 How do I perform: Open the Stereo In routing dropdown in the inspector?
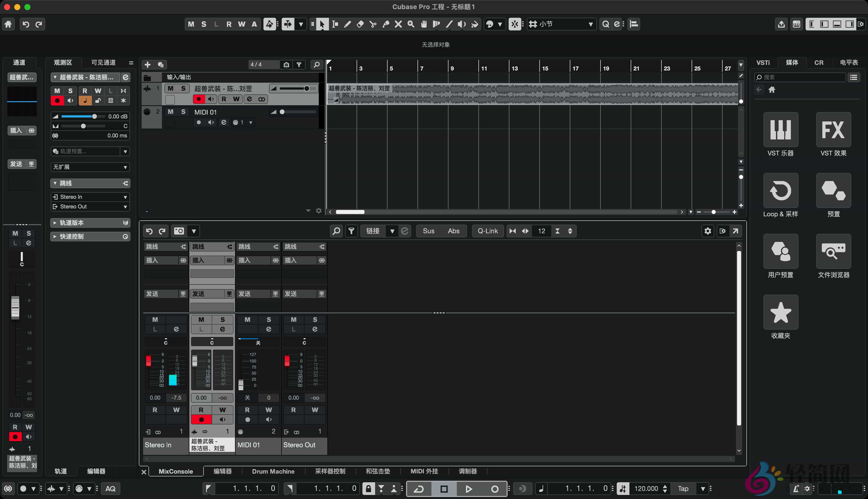coord(90,197)
